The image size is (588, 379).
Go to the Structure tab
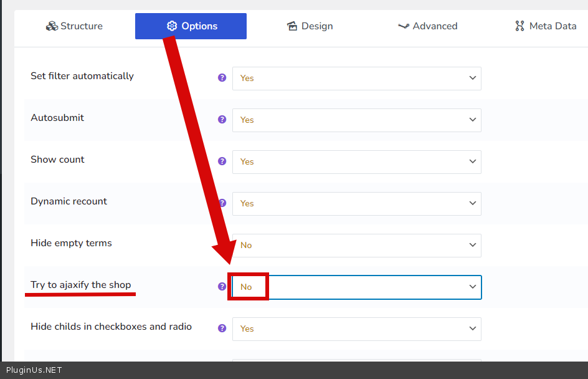tap(74, 26)
